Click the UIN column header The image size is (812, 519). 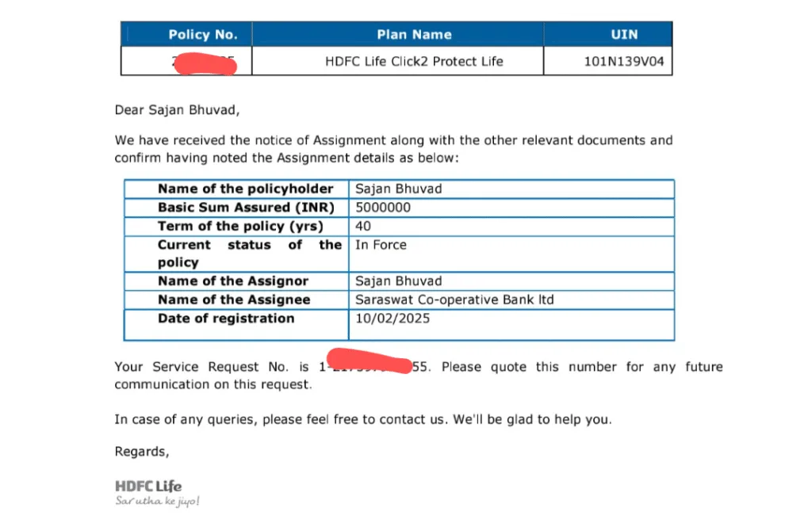click(x=624, y=35)
